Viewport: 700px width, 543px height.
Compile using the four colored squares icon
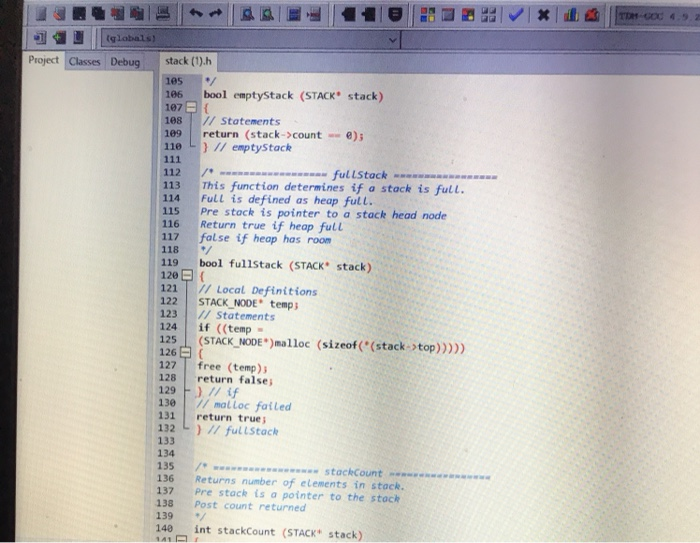(x=427, y=15)
